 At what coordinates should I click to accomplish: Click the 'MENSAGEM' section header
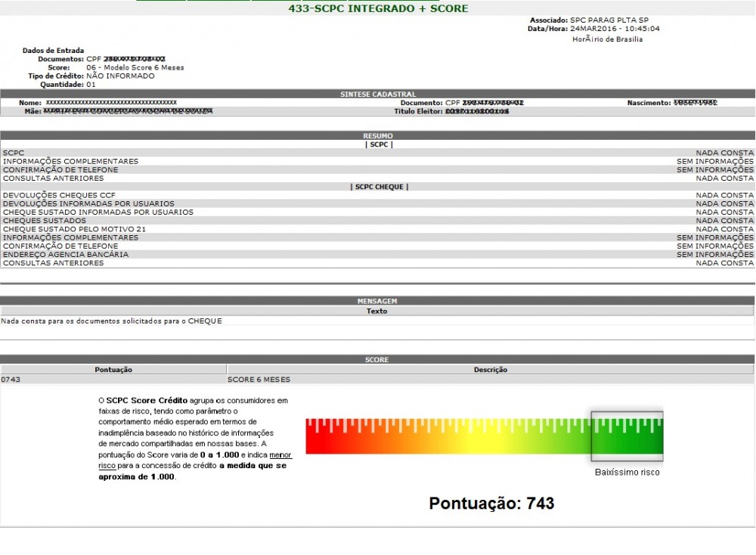pyautogui.click(x=377, y=301)
